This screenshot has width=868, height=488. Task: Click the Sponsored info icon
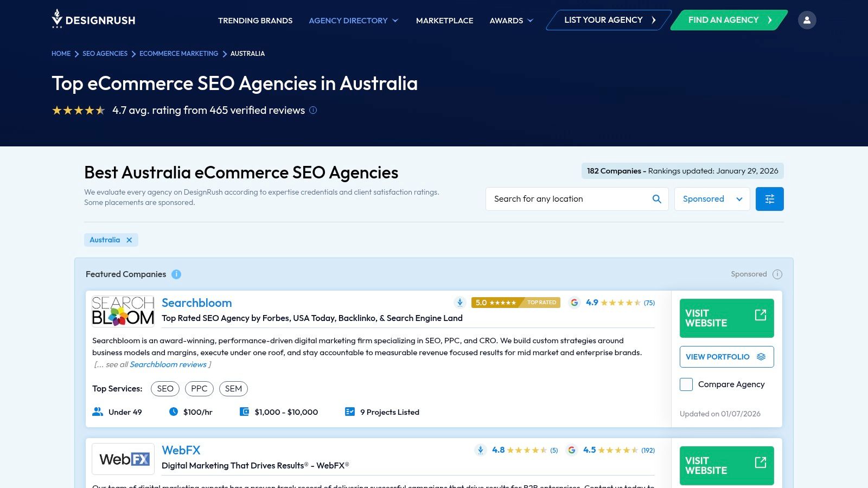click(x=777, y=274)
